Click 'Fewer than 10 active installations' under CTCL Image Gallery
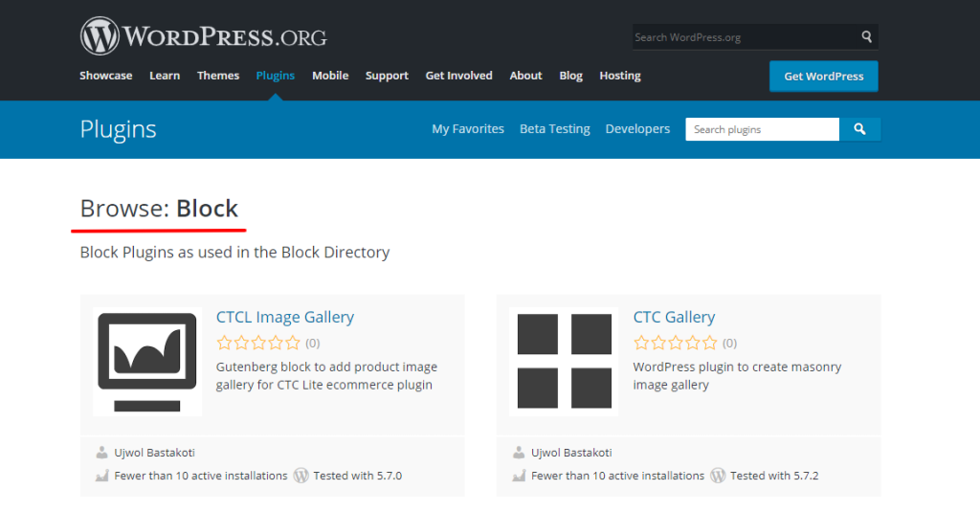 tap(201, 476)
